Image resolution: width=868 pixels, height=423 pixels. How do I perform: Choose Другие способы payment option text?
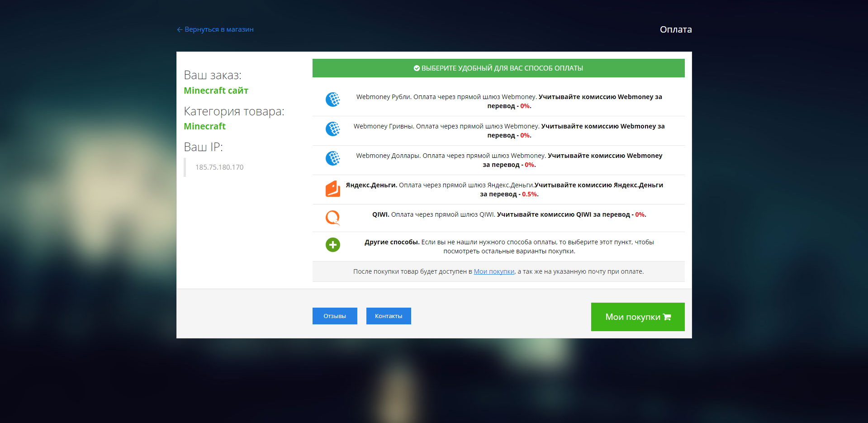509,247
